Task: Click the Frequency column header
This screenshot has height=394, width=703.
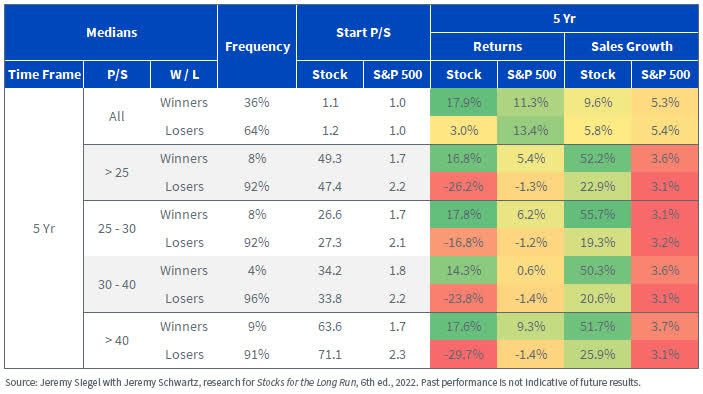Action: click(257, 47)
